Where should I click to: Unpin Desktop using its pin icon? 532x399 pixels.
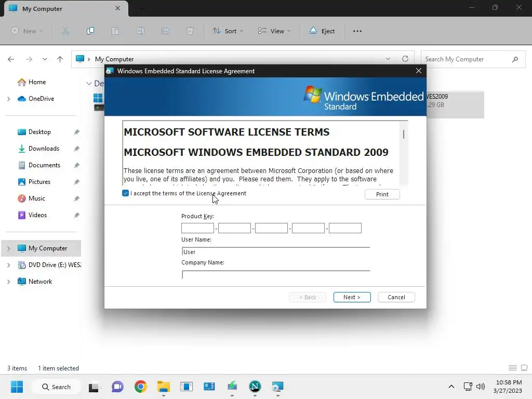tap(77, 132)
